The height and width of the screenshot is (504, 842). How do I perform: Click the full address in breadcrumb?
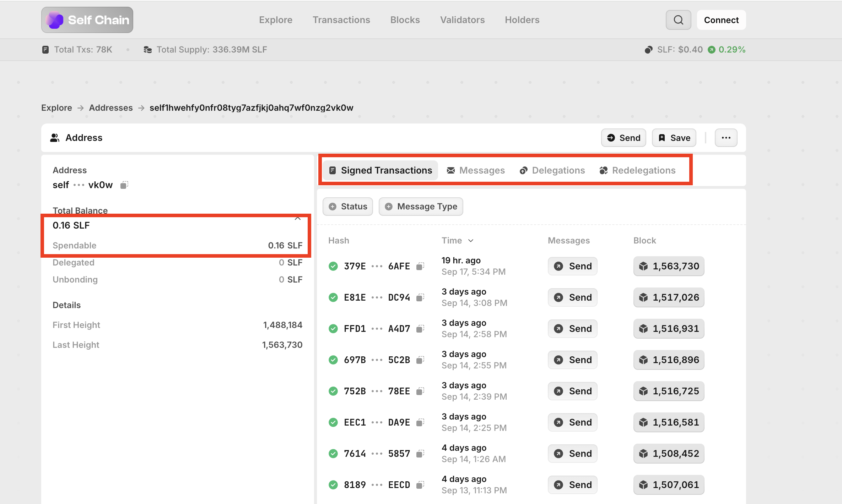point(251,108)
